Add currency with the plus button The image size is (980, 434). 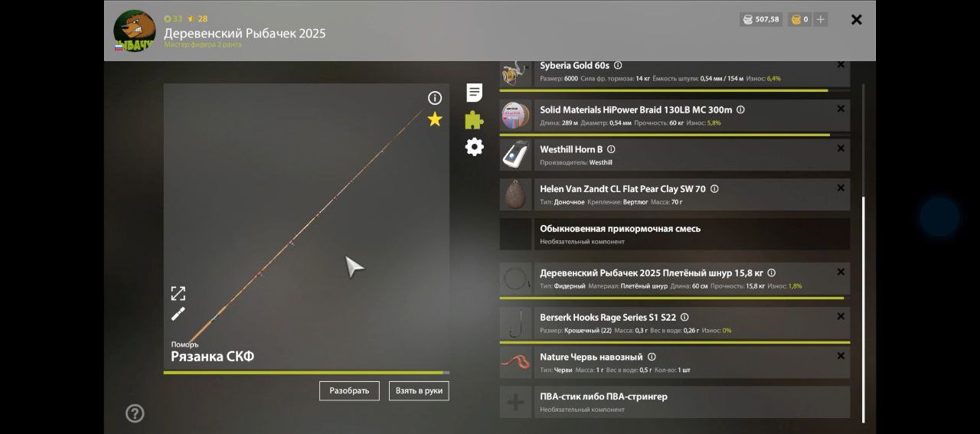tap(821, 19)
